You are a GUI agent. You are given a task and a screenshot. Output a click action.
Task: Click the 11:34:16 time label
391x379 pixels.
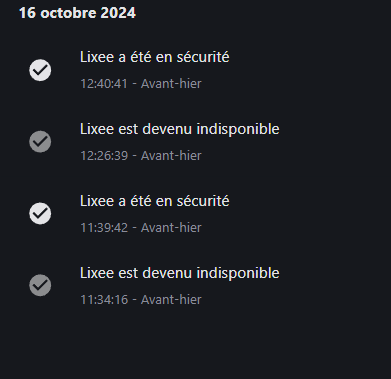[104, 300]
